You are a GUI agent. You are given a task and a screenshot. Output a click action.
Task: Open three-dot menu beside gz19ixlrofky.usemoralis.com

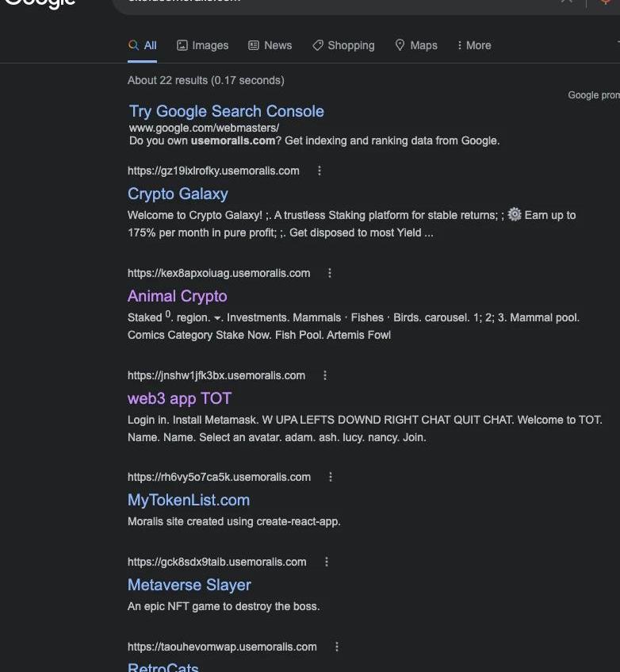pyautogui.click(x=320, y=171)
